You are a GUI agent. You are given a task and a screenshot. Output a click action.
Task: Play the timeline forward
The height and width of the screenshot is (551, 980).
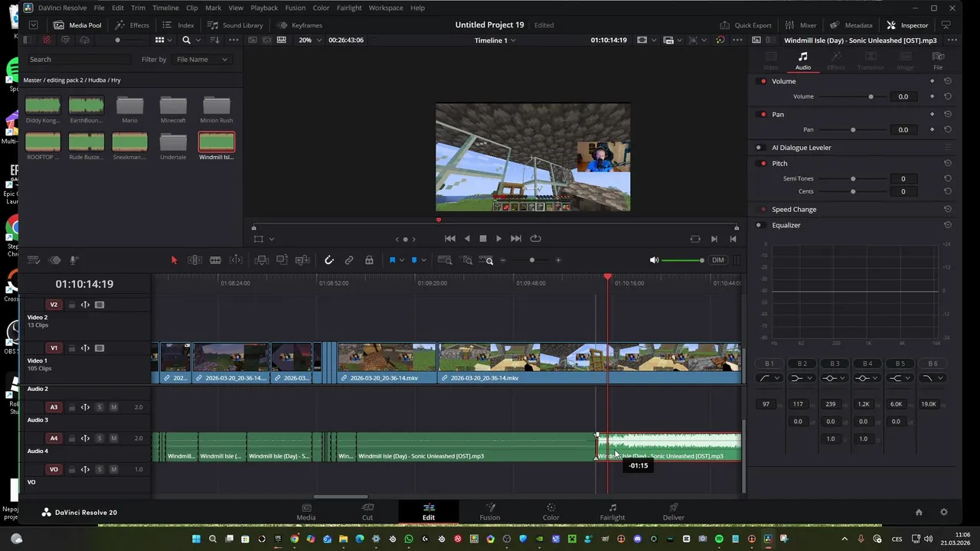pyautogui.click(x=498, y=239)
